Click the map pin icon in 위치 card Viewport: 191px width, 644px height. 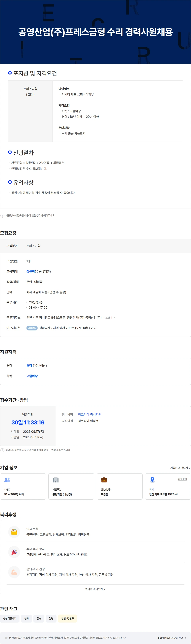tap(152, 480)
